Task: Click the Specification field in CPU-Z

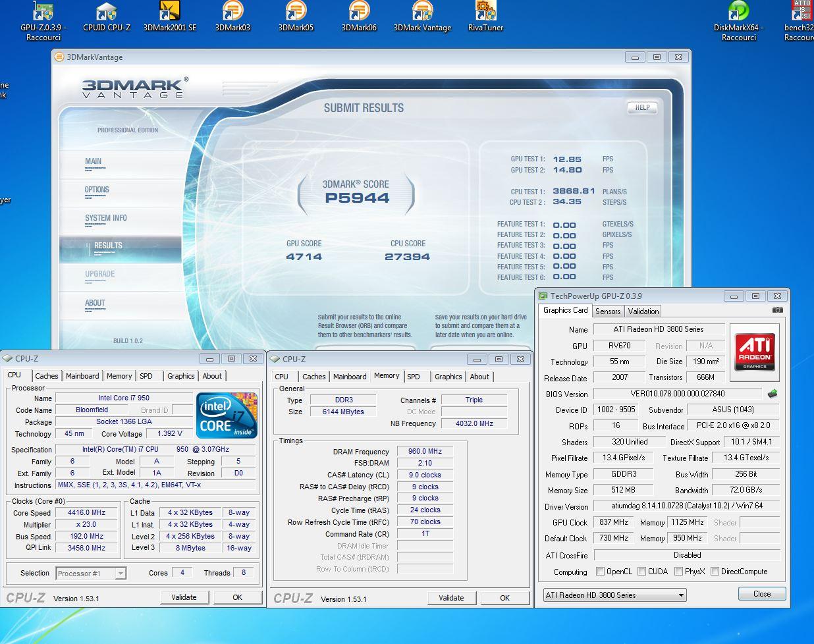Action: coord(155,449)
